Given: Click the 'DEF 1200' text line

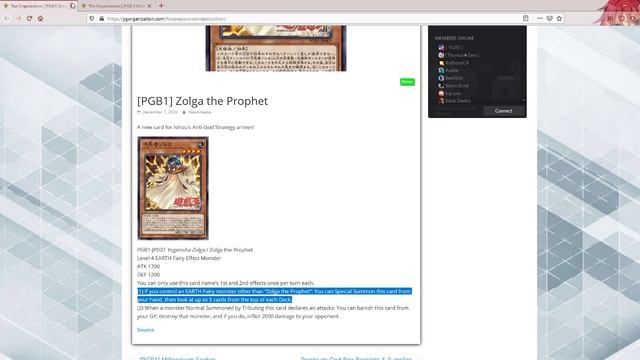Looking at the screenshot, I should tap(149, 275).
